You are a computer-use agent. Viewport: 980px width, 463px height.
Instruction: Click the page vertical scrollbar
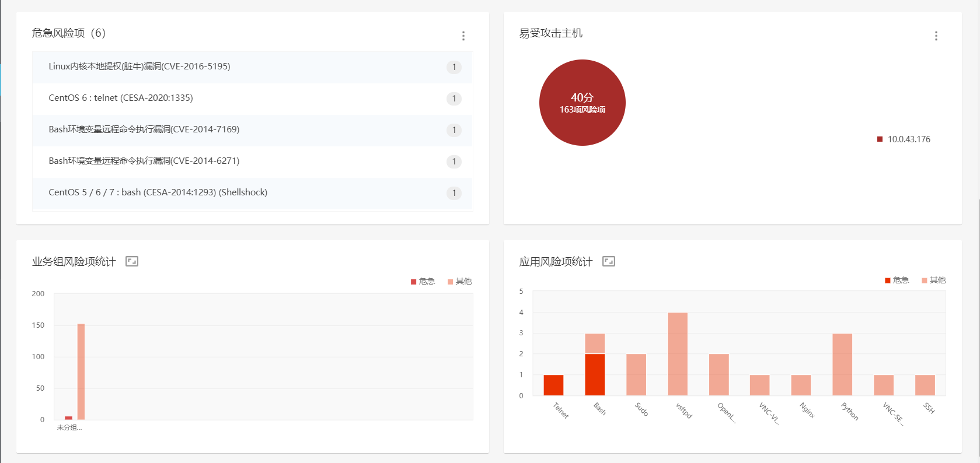pyautogui.click(x=978, y=327)
